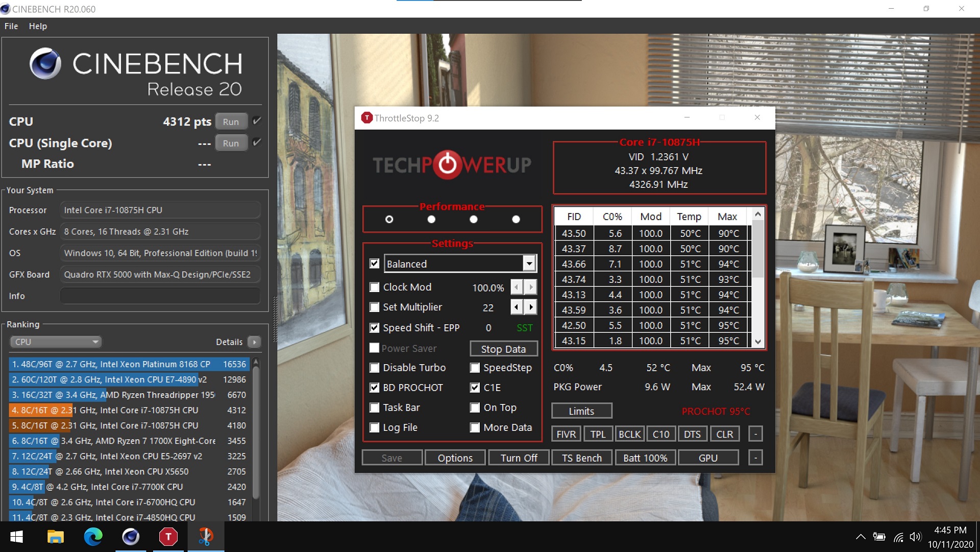Enable the Log File checkbox
This screenshot has height=552, width=980.
pos(375,427)
